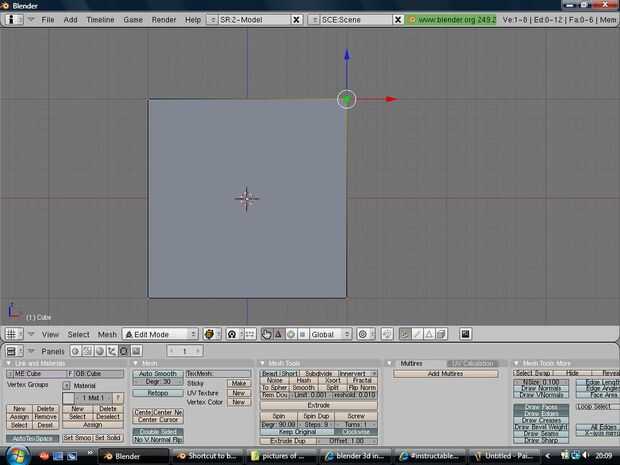Image resolution: width=620 pixels, height=465 pixels.
Task: Click the info window type icon
Action: tap(13, 19)
